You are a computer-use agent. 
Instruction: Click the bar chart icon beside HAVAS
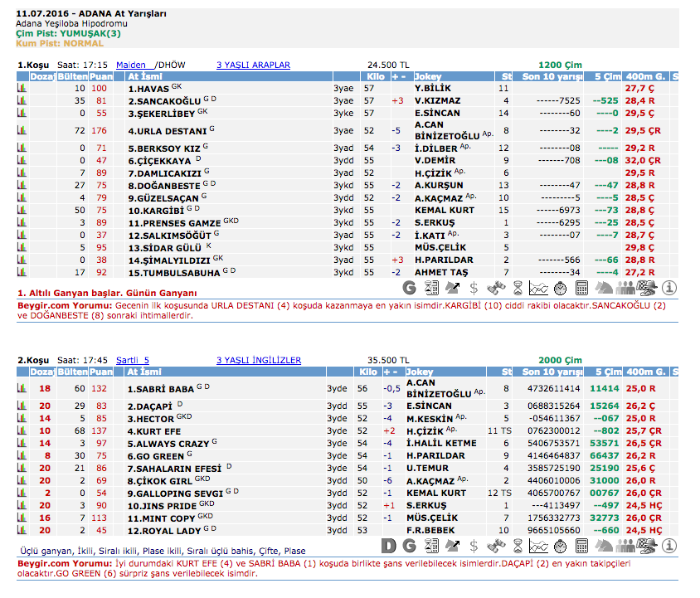click(22, 88)
